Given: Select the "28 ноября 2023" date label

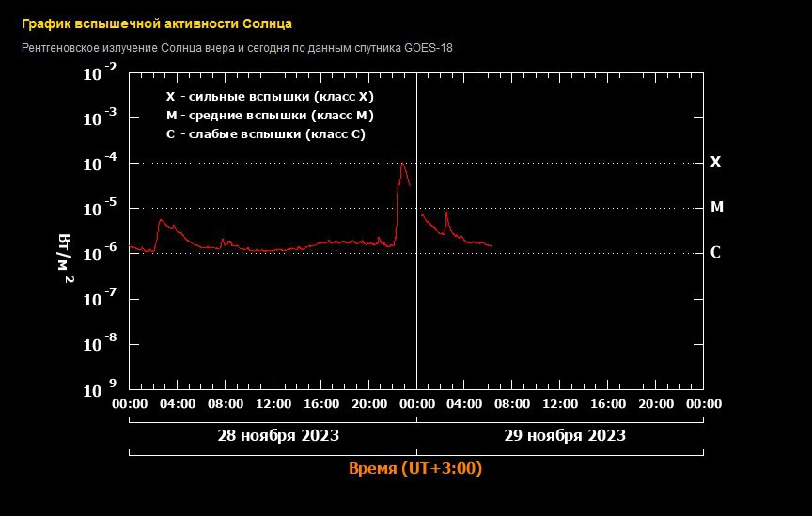Looking at the screenshot, I should (x=278, y=436).
